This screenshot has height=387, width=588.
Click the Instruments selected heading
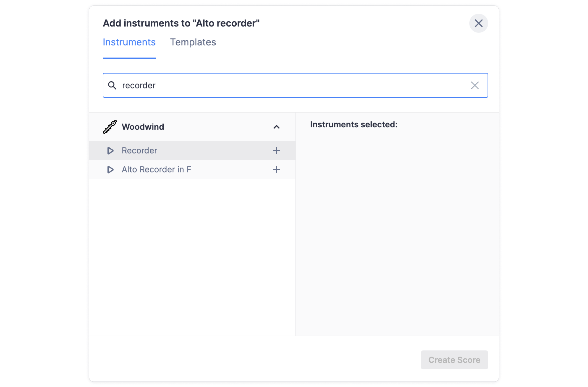coord(354,124)
